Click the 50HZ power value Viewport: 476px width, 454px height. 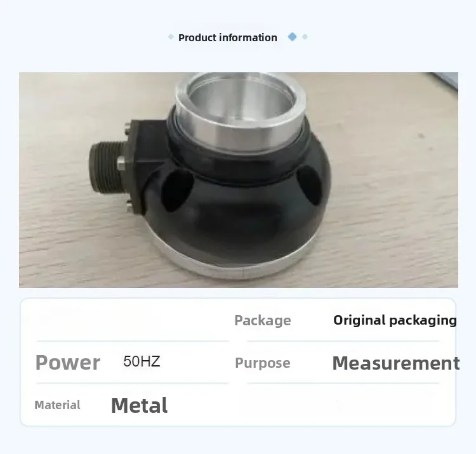[x=142, y=361]
